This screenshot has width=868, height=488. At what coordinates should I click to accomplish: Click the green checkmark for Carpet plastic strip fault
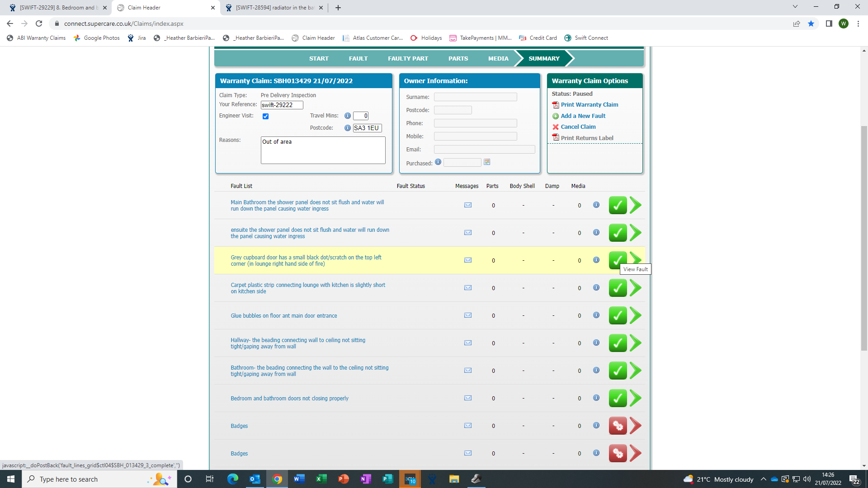[618, 288]
